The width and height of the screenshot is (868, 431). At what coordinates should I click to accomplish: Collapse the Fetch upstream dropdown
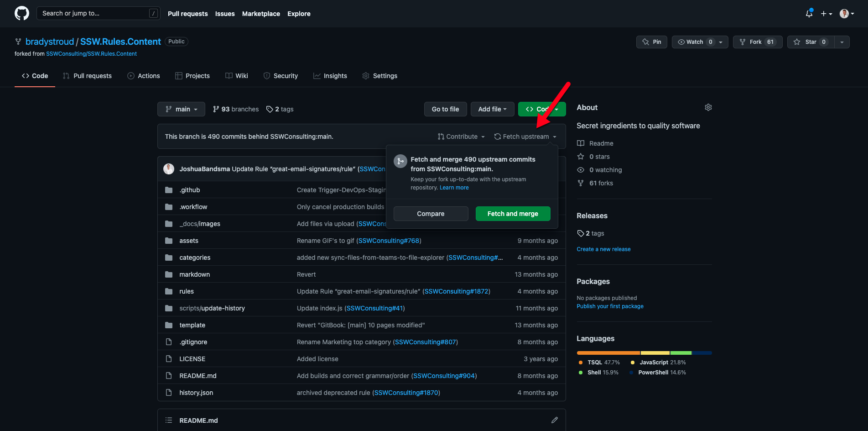(x=525, y=137)
